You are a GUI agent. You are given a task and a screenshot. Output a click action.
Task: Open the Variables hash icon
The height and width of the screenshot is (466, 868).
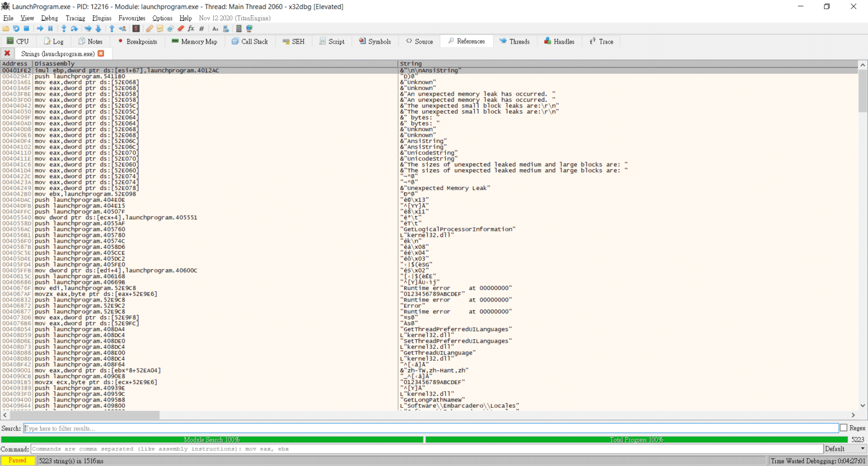pos(201,28)
